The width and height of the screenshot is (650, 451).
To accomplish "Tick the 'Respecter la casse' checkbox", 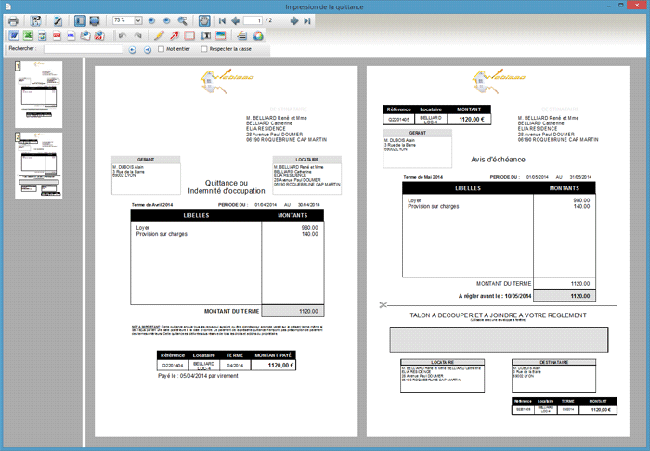I will (x=205, y=48).
